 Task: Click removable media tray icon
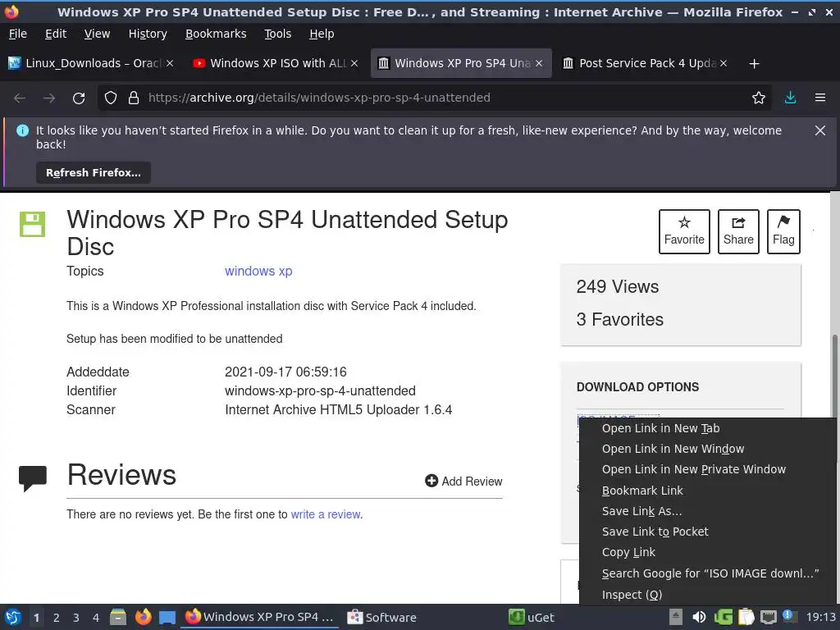[676, 617]
